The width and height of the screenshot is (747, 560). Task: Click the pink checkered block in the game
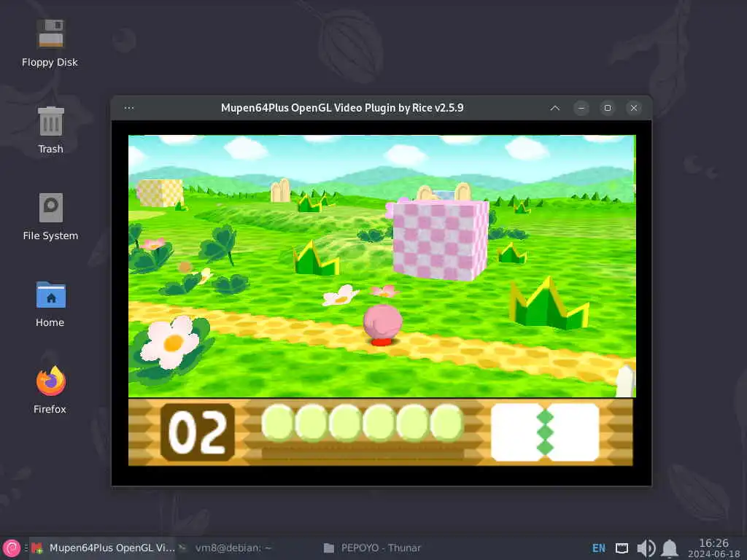pyautogui.click(x=441, y=241)
